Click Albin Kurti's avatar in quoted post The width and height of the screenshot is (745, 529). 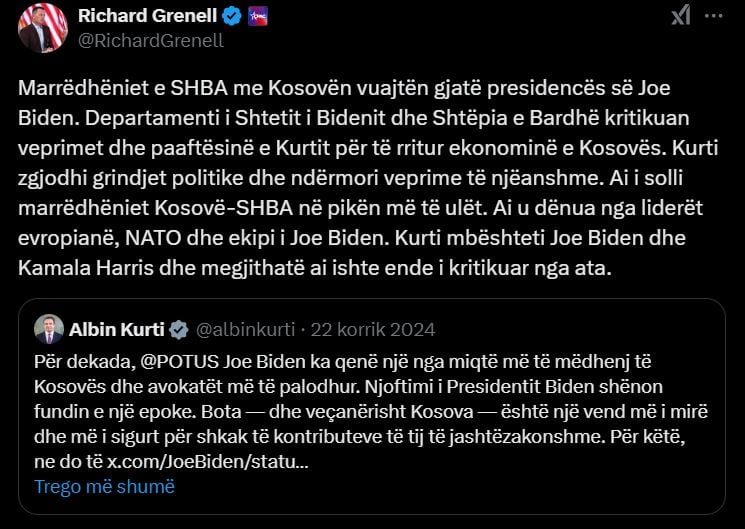coord(49,329)
